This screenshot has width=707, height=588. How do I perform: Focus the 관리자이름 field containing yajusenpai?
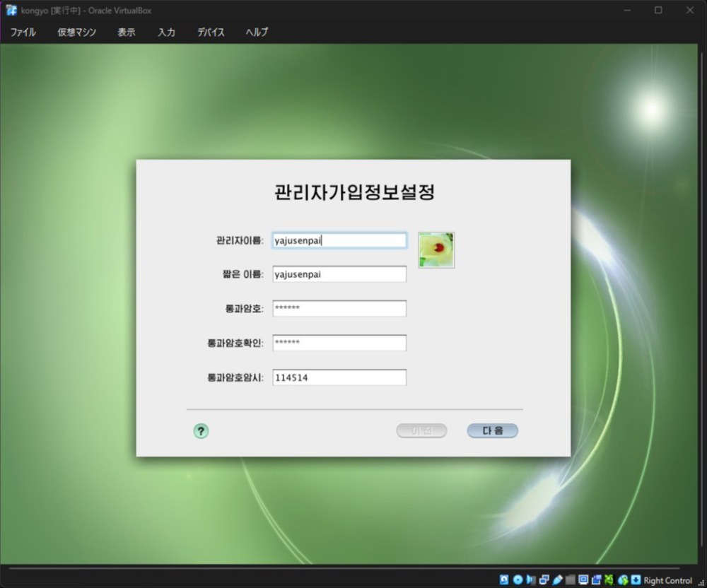pyautogui.click(x=339, y=240)
